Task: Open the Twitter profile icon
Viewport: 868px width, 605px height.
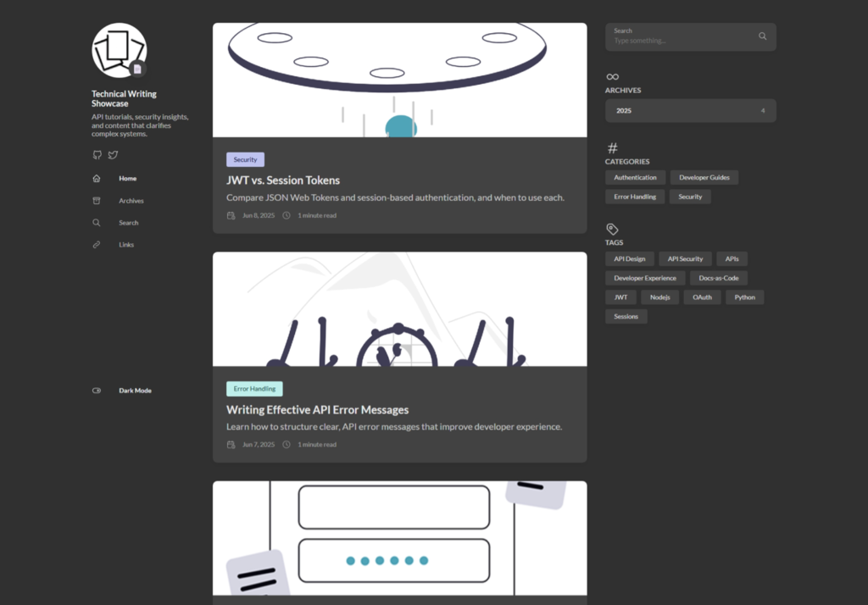Action: point(113,155)
